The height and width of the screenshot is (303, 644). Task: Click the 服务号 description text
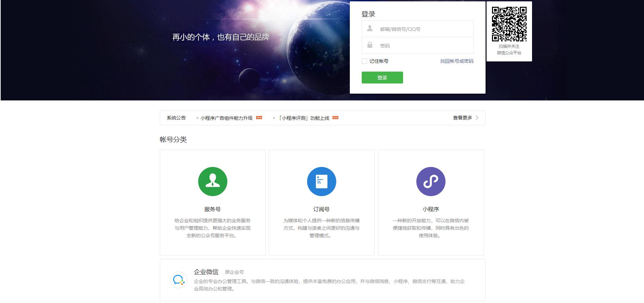(212, 228)
